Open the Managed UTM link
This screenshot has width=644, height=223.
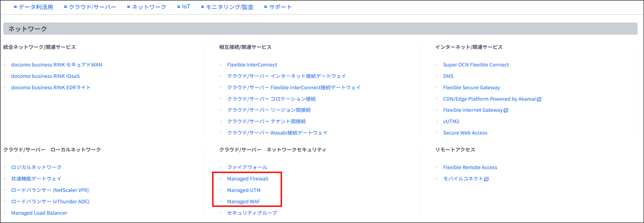pyautogui.click(x=244, y=190)
